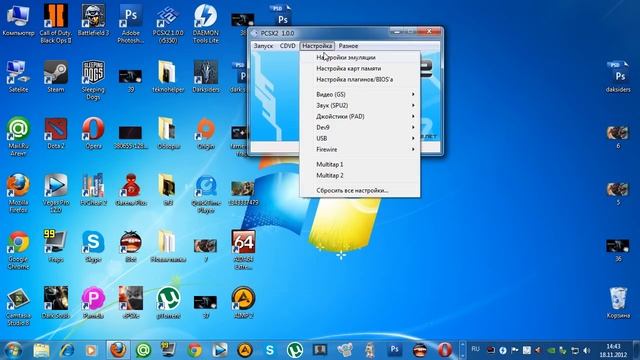Select the Компьютер desktop icon
Screen dimensions: 640x360
[18, 20]
